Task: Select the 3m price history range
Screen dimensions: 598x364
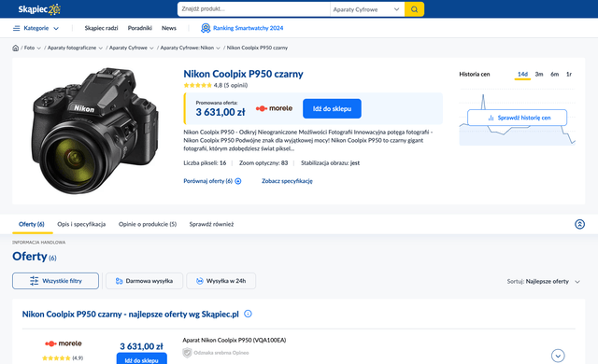Action: [539, 75]
